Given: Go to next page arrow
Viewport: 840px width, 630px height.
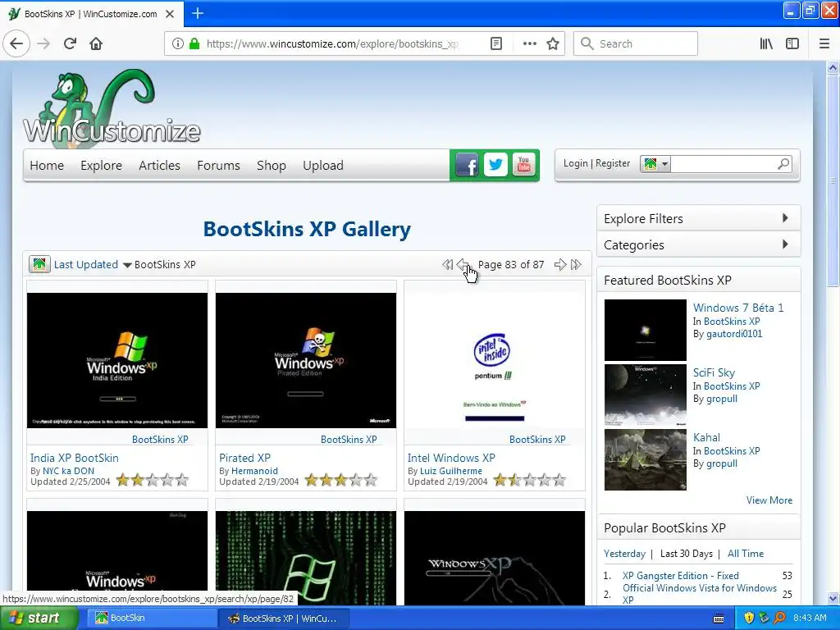Looking at the screenshot, I should tap(559, 265).
